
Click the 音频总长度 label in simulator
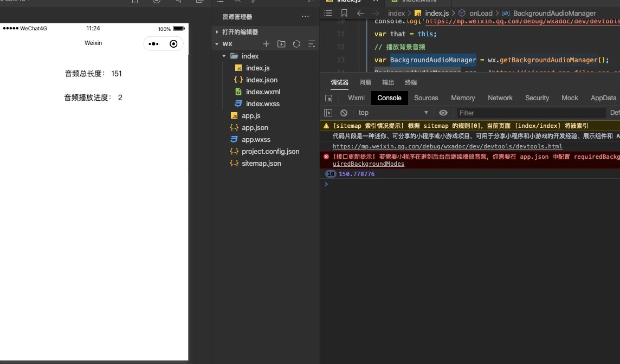click(x=85, y=74)
